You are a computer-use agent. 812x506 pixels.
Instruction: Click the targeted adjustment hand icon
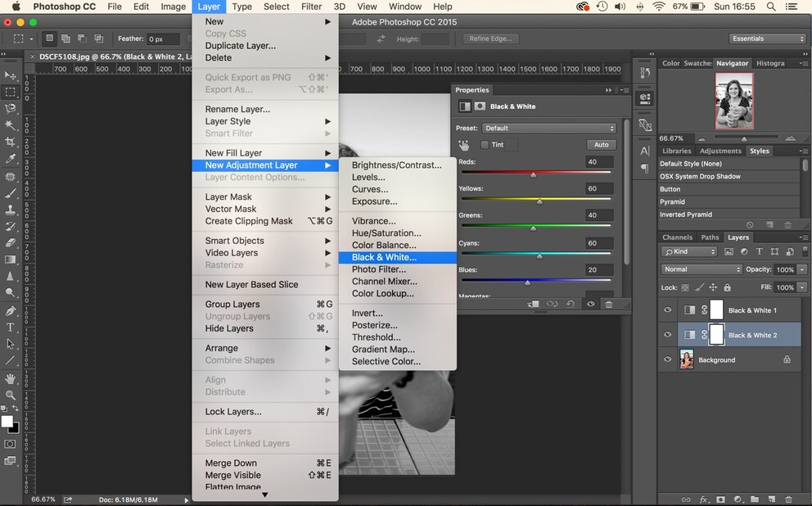click(x=463, y=145)
